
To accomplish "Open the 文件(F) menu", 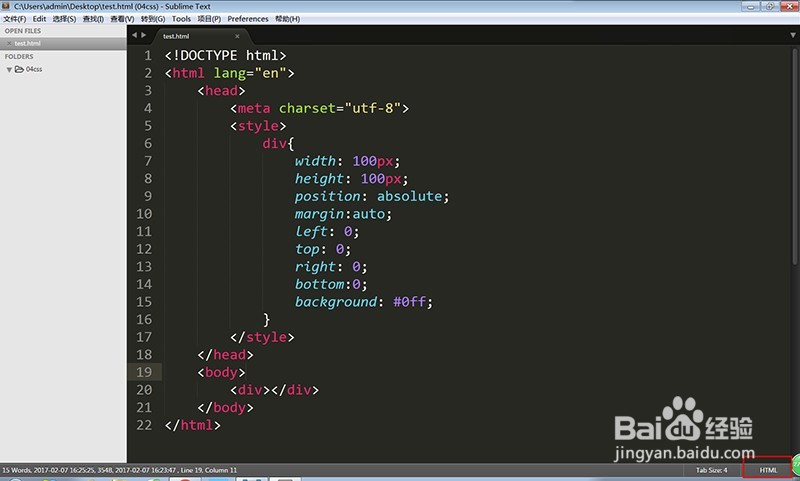I will coord(14,19).
